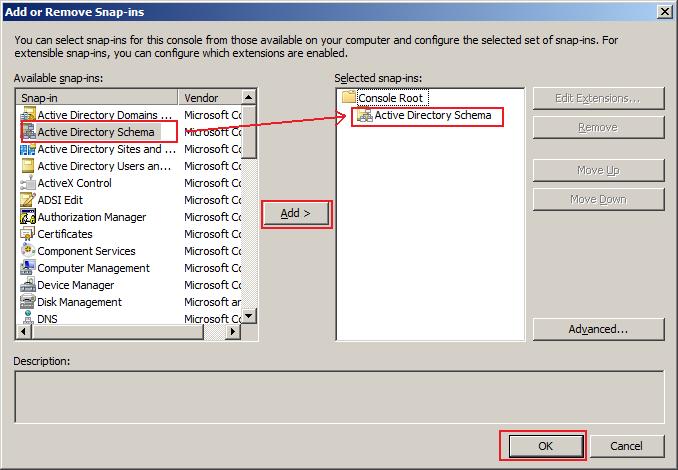Select DNS snap-in name
This screenshot has height=470, width=678.
48,319
